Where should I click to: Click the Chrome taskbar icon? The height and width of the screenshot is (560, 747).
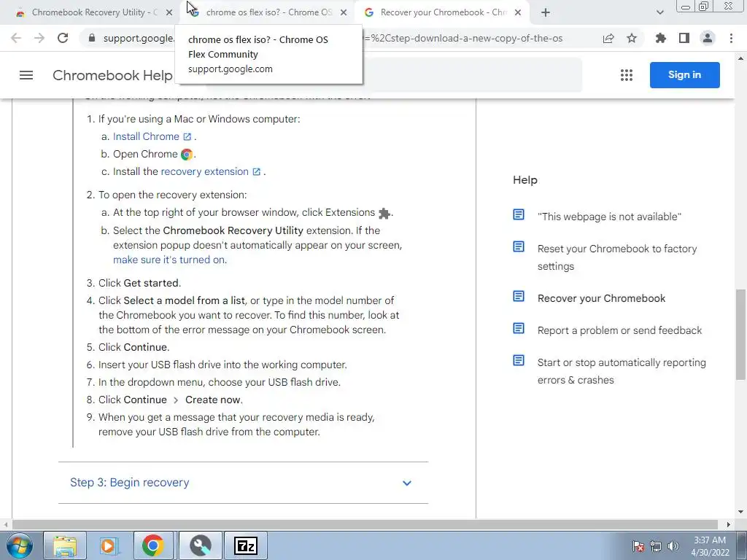tap(153, 545)
